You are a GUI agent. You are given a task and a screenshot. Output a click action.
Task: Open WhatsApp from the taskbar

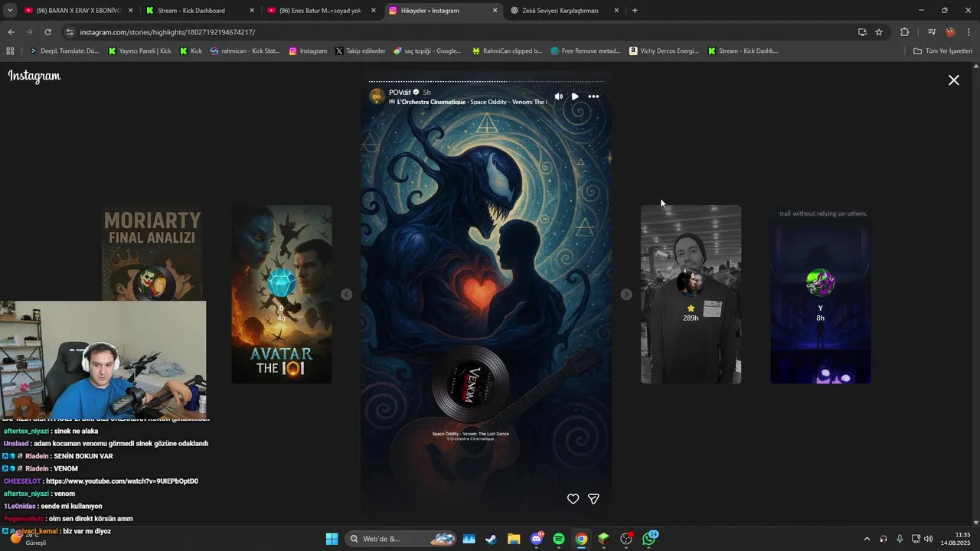pyautogui.click(x=650, y=539)
